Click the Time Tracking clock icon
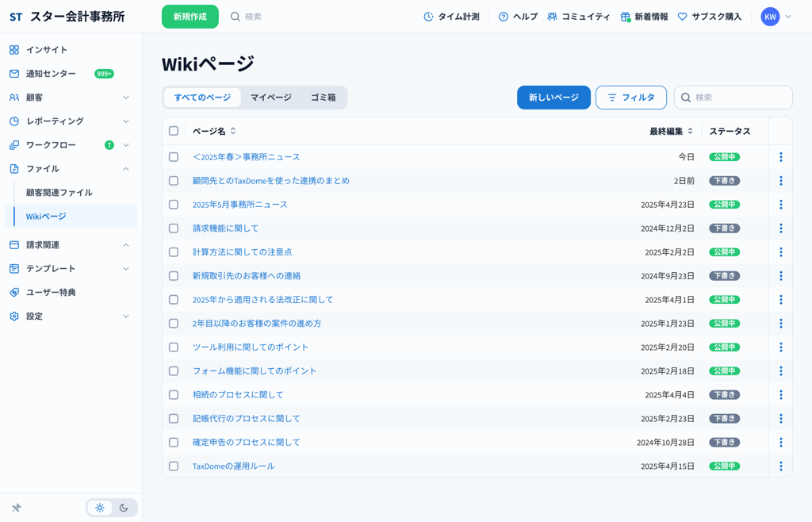The image size is (812, 522). 428,17
